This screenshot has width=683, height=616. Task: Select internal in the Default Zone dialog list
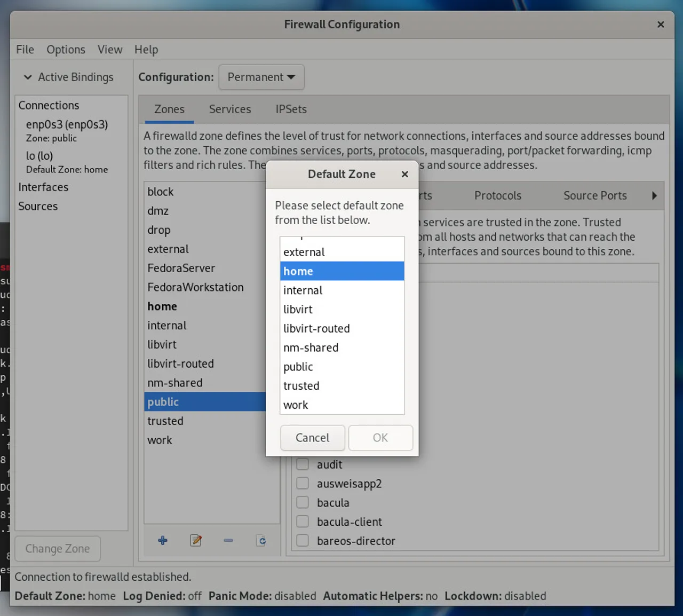click(x=342, y=290)
